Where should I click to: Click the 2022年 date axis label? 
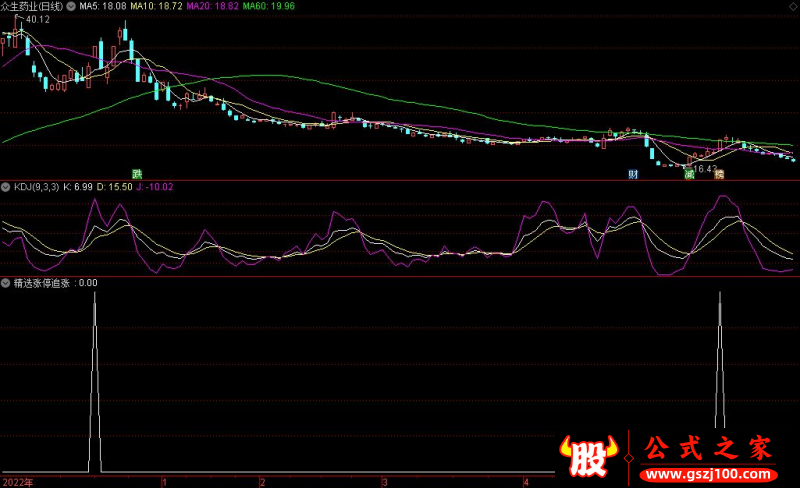click(17, 481)
